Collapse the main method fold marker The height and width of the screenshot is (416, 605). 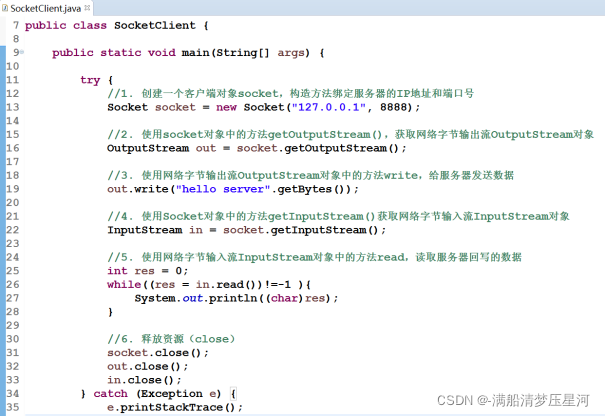22,52
